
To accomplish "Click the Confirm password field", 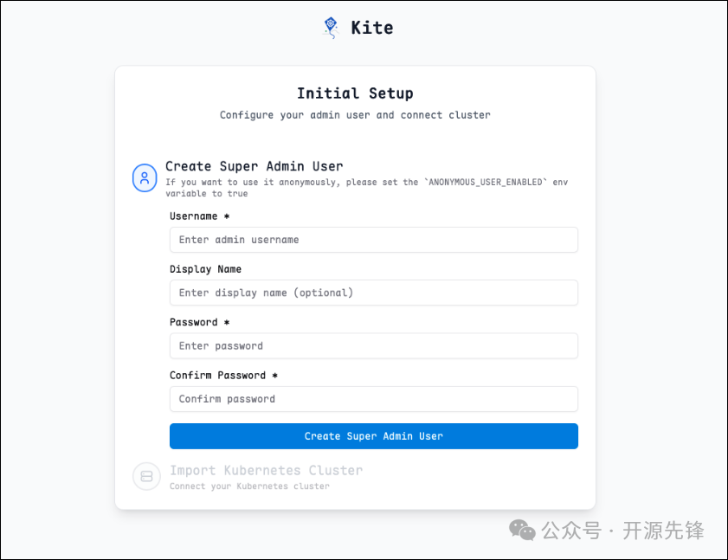I will coord(373,399).
